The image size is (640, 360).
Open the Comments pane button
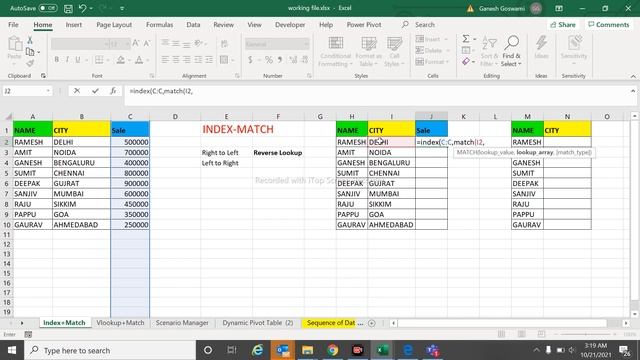pos(609,24)
